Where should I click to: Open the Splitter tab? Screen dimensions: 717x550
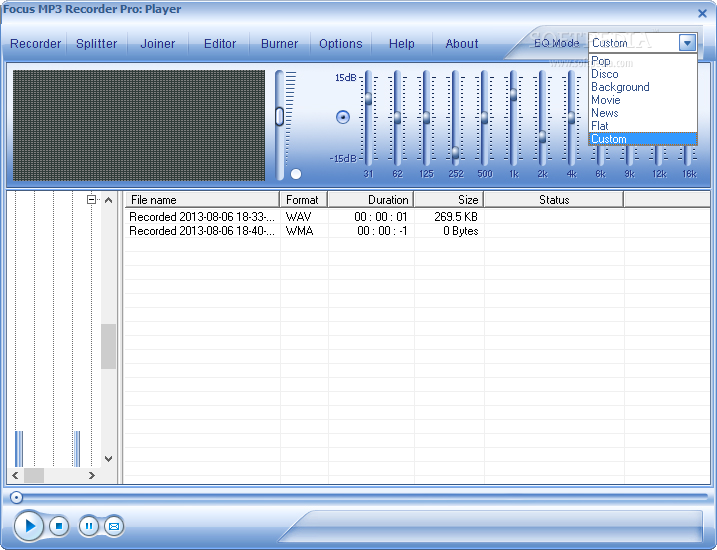pos(96,44)
